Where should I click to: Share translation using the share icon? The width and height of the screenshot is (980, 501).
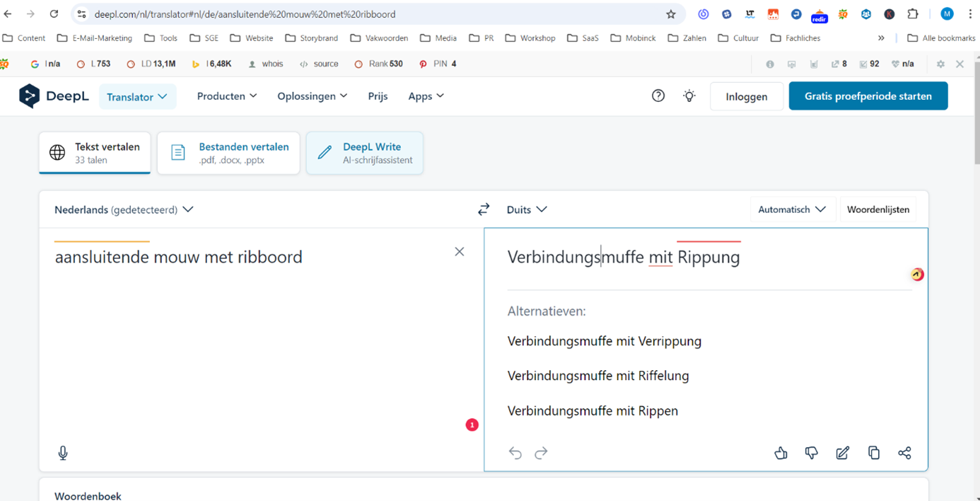904,453
